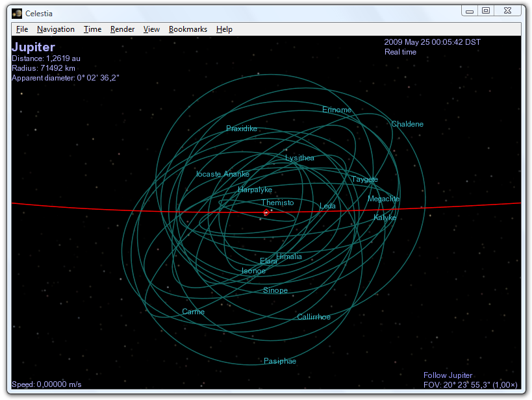Minimize the Celestia window
532x400 pixels.
coord(470,11)
